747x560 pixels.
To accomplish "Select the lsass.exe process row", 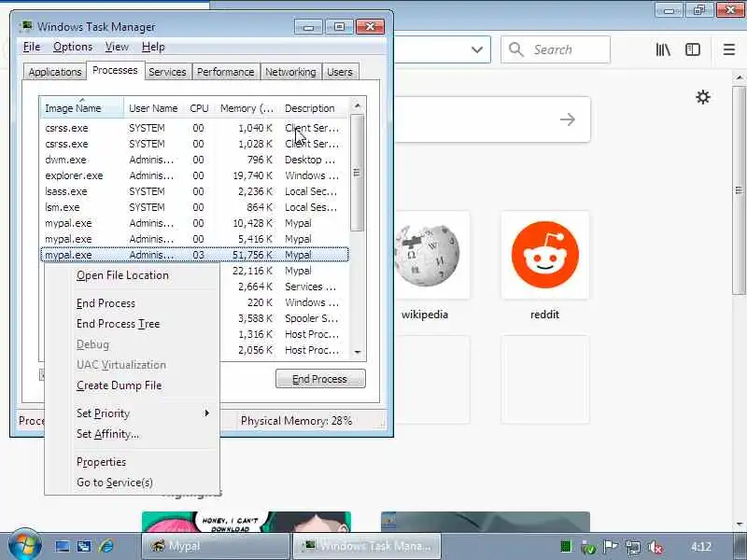I will [194, 191].
